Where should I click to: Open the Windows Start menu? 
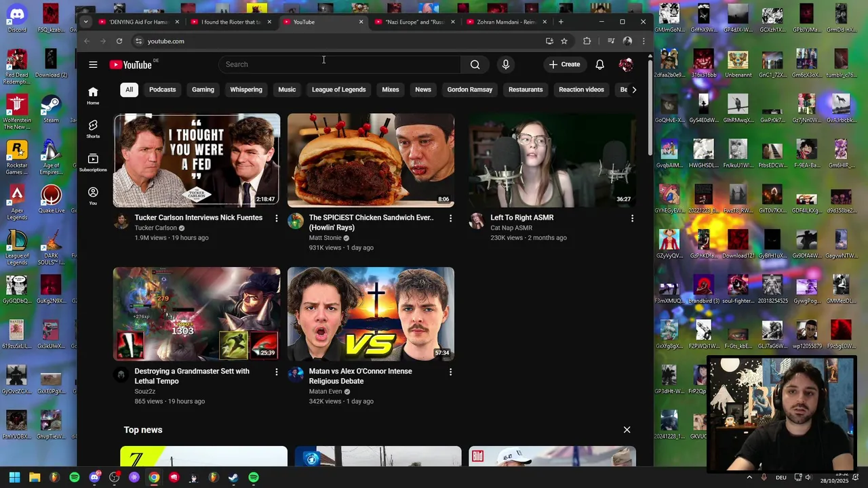[14, 477]
